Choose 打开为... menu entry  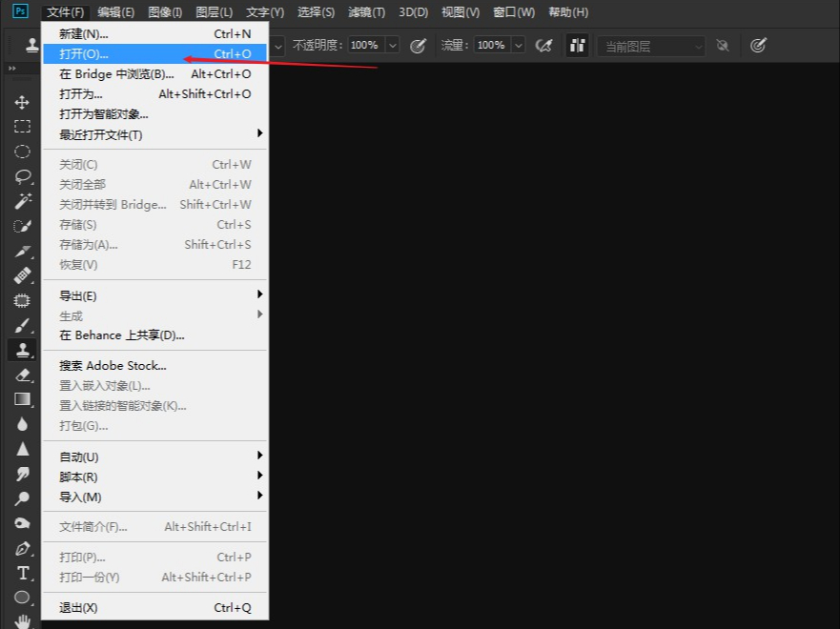[154, 93]
